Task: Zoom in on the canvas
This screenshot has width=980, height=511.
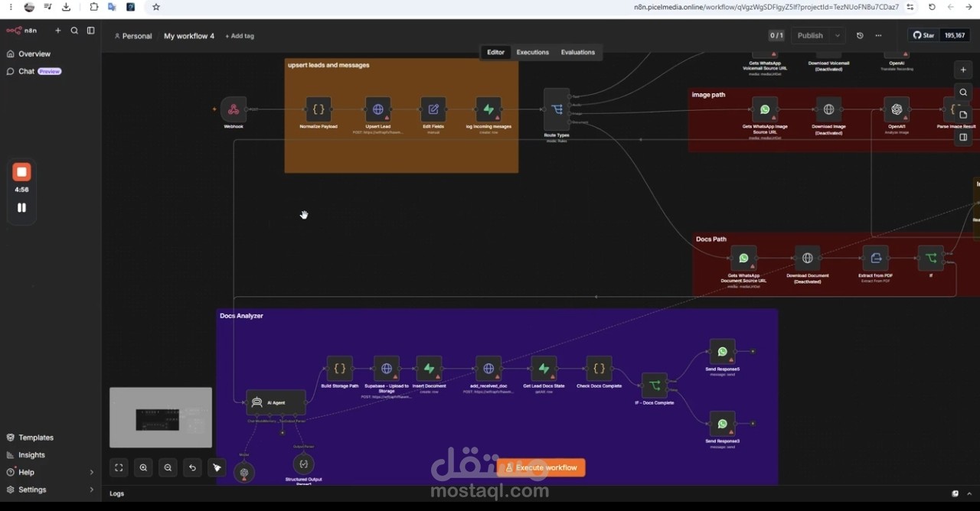Action: point(143,467)
